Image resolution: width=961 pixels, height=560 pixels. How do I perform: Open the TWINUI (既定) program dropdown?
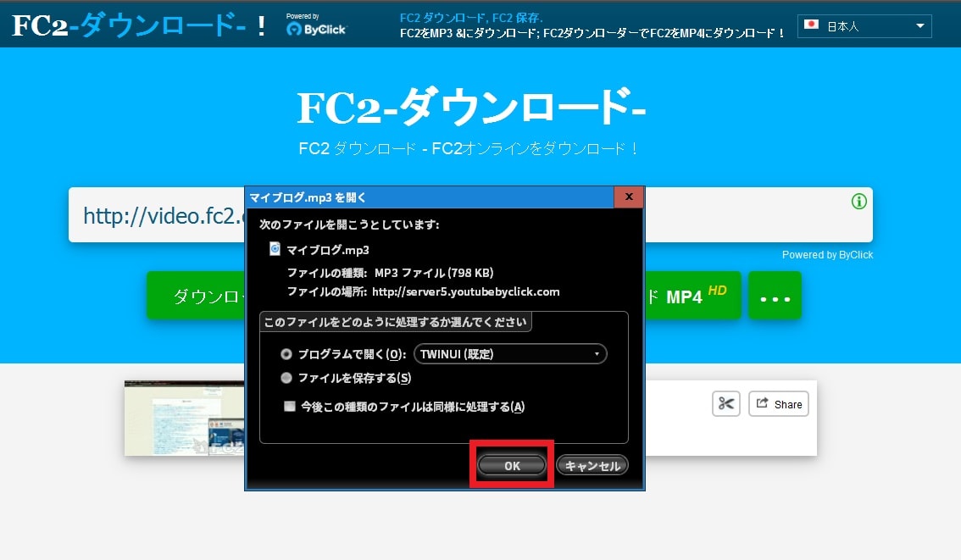point(510,354)
